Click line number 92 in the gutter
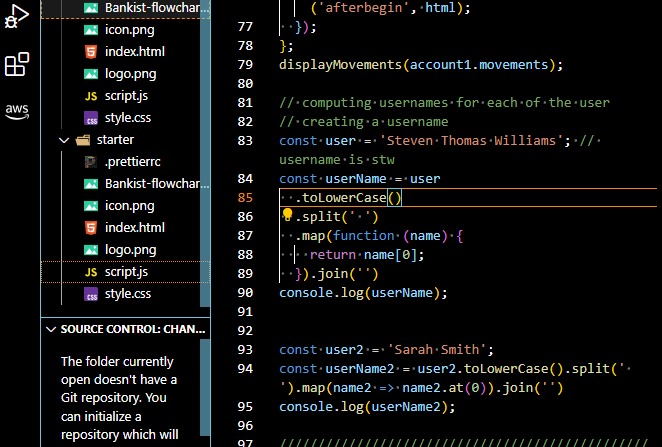This screenshot has height=447, width=662. (245, 331)
